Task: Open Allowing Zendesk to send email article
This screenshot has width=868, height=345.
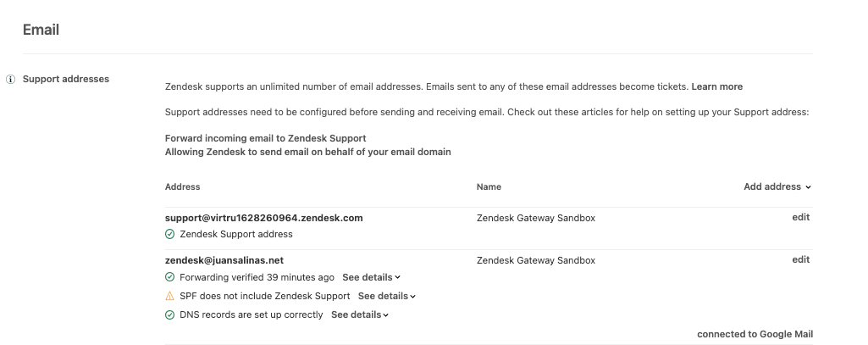Action: click(x=307, y=151)
